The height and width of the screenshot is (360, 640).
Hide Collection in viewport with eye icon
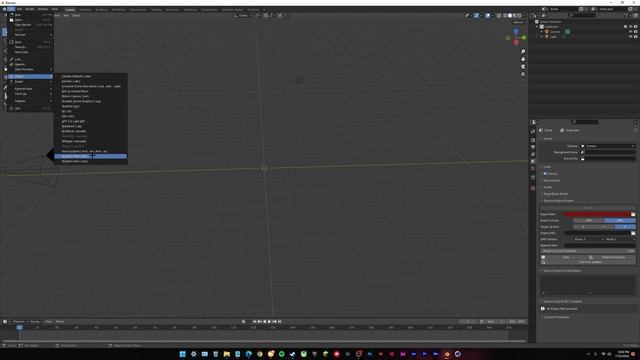631,27
